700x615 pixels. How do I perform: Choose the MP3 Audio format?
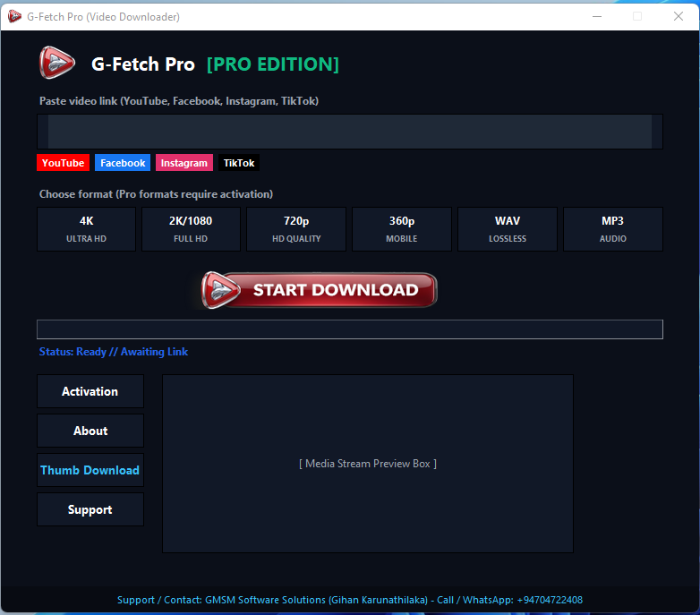click(x=613, y=229)
